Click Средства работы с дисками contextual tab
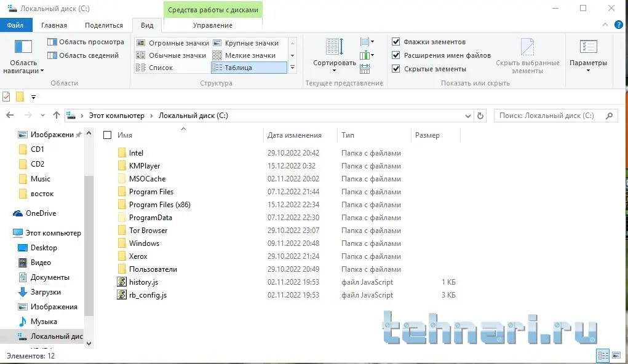 [213, 10]
